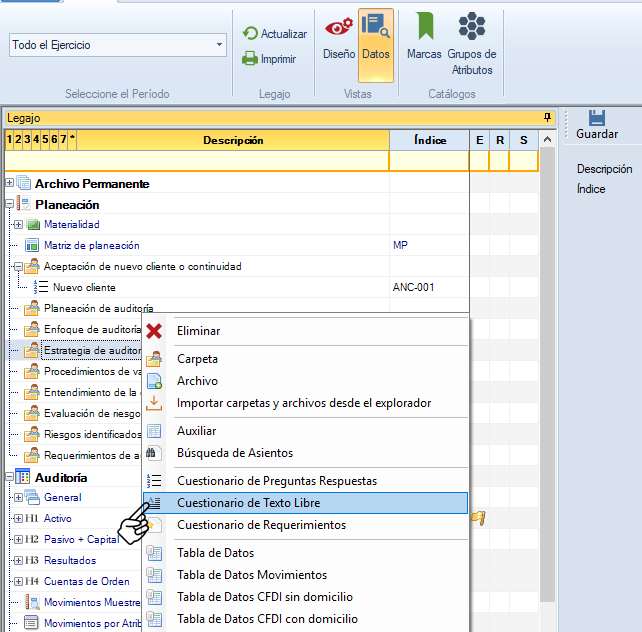This screenshot has height=632, width=642.
Task: Expand the H1 Activo node
Action: (x=17, y=519)
